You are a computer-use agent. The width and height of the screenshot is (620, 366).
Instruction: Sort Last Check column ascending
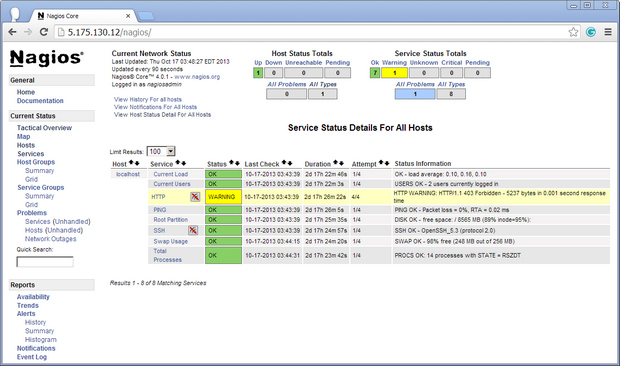click(284, 163)
